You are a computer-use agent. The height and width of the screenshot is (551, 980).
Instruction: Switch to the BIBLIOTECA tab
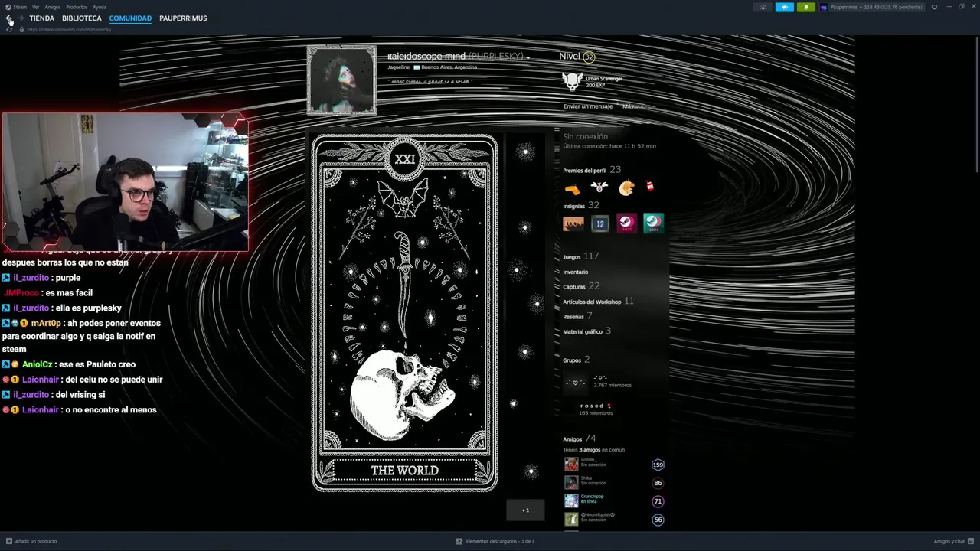pyautogui.click(x=82, y=18)
